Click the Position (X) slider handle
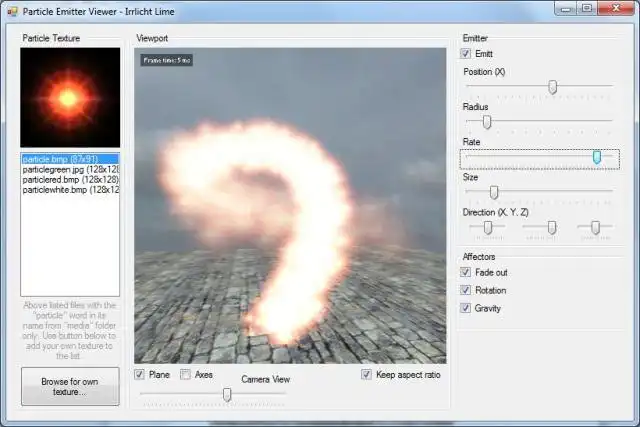This screenshot has height=427, width=640. pyautogui.click(x=553, y=87)
